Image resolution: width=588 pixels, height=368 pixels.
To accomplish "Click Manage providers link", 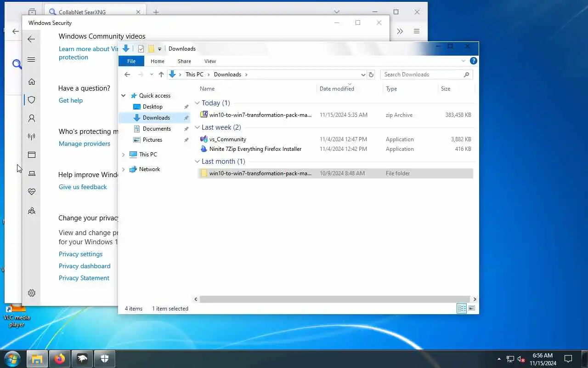I will point(85,144).
